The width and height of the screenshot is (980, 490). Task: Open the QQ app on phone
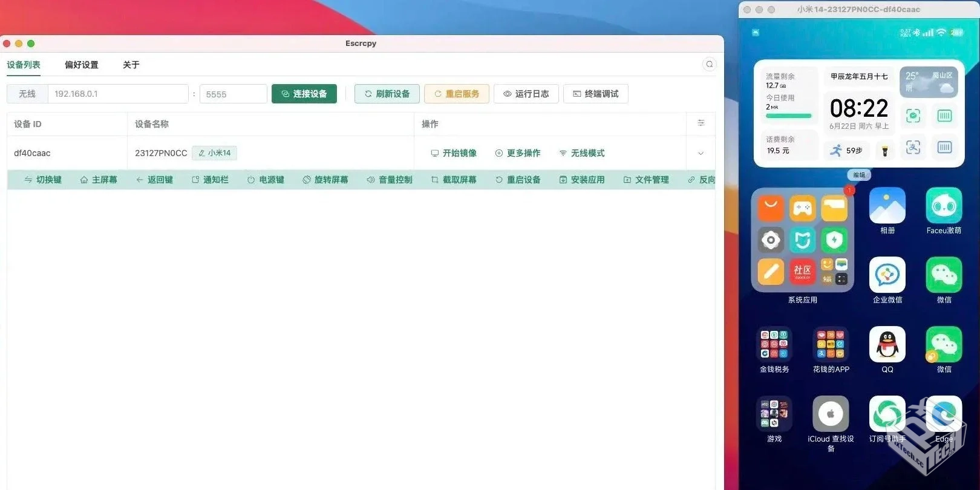pos(887,345)
